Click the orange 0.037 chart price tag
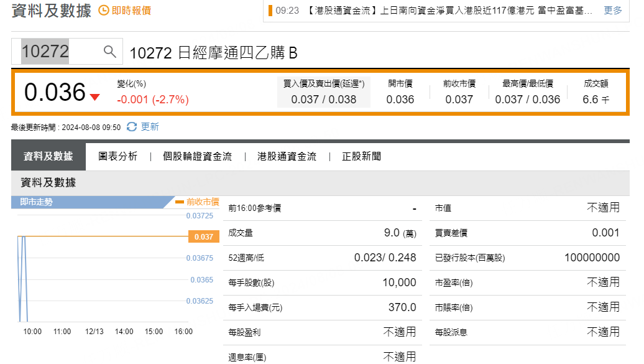The image size is (644, 364). [x=204, y=236]
